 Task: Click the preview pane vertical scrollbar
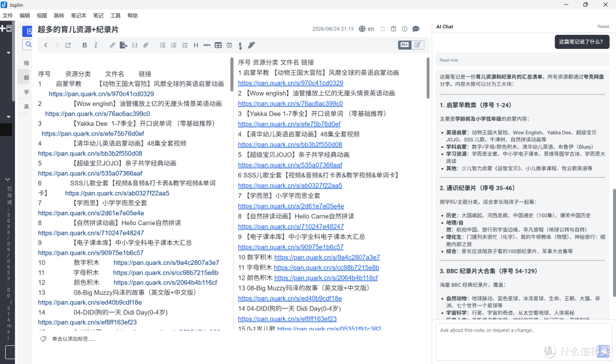[428, 79]
